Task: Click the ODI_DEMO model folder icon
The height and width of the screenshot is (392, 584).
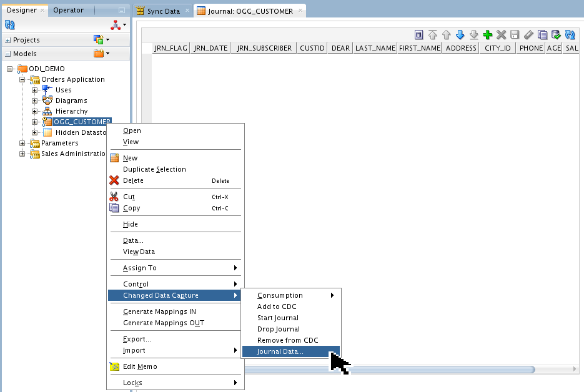Action: tap(22, 69)
